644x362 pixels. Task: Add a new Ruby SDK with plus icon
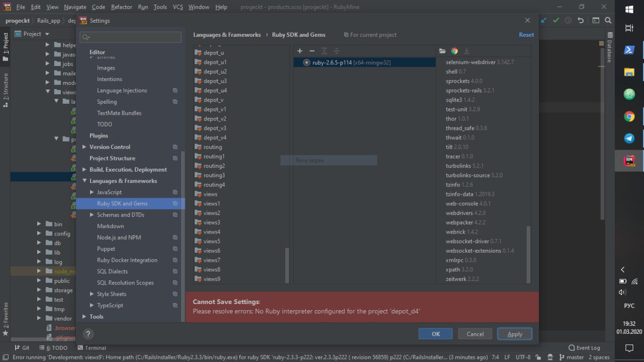[300, 51]
